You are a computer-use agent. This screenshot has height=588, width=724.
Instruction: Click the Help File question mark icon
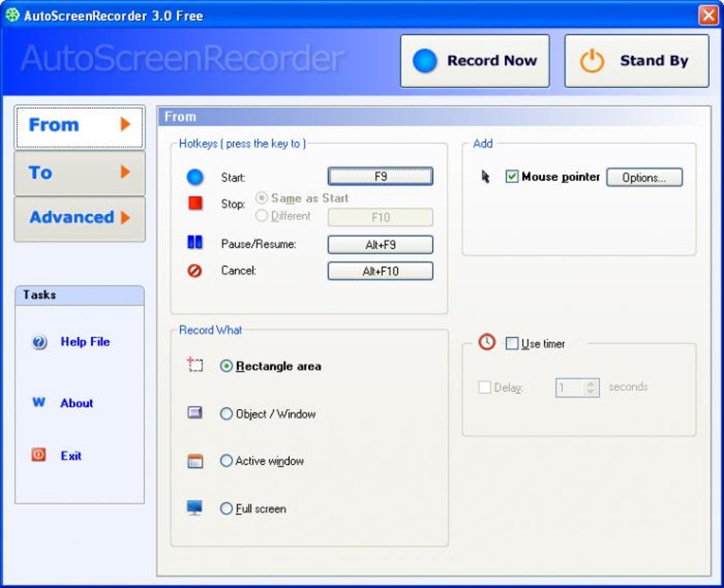point(39,342)
